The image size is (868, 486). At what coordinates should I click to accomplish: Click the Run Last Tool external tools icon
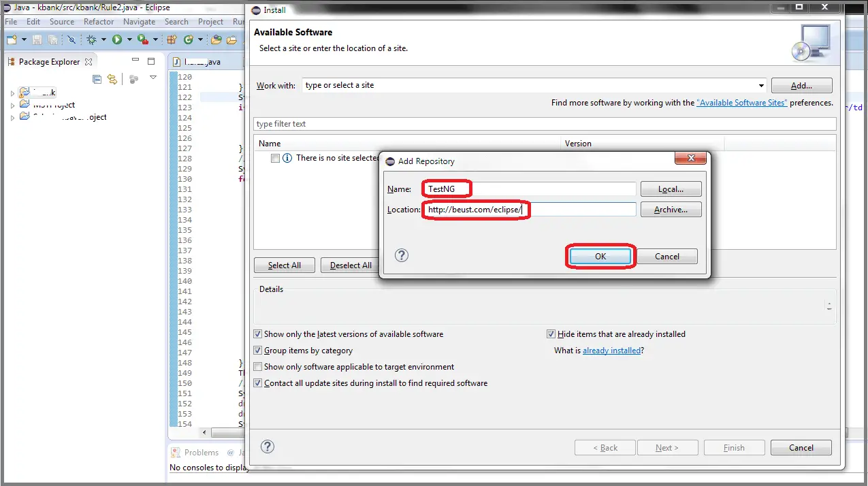(x=143, y=39)
